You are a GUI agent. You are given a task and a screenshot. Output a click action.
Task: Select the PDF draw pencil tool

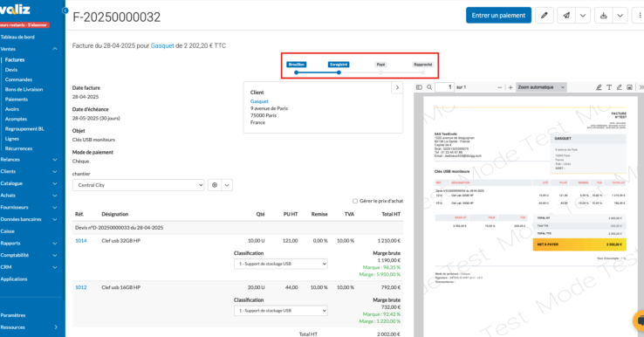(620, 87)
